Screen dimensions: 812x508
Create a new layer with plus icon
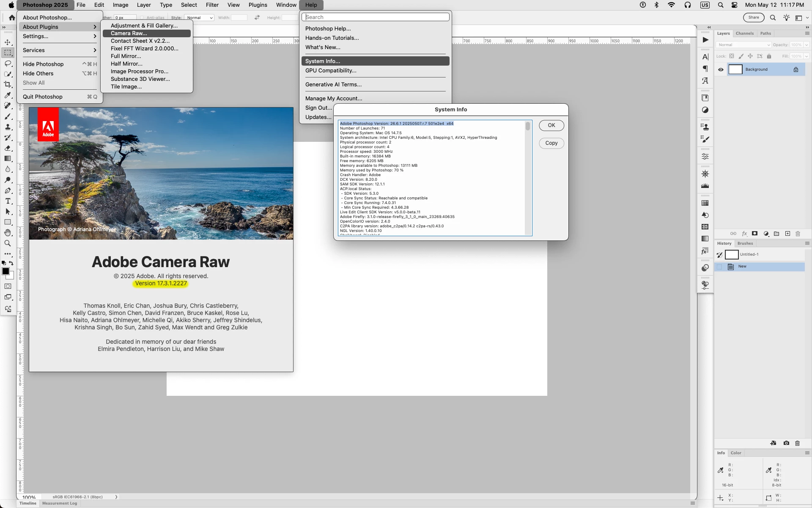pyautogui.click(x=787, y=234)
